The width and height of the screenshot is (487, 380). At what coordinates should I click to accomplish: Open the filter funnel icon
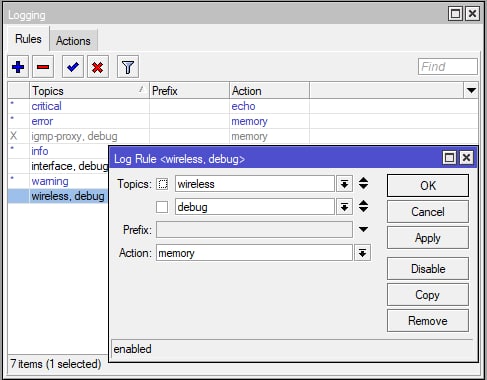[128, 67]
